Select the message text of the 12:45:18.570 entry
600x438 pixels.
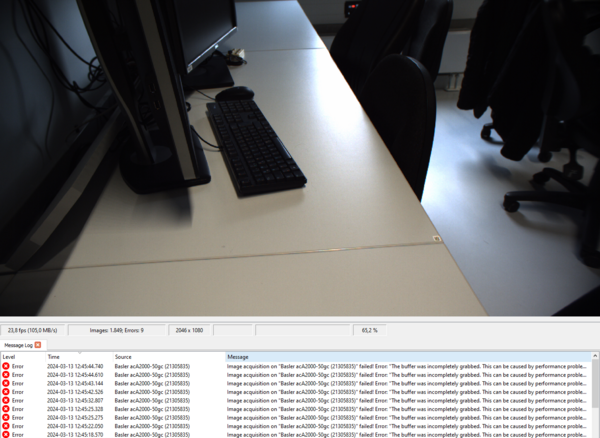point(400,434)
